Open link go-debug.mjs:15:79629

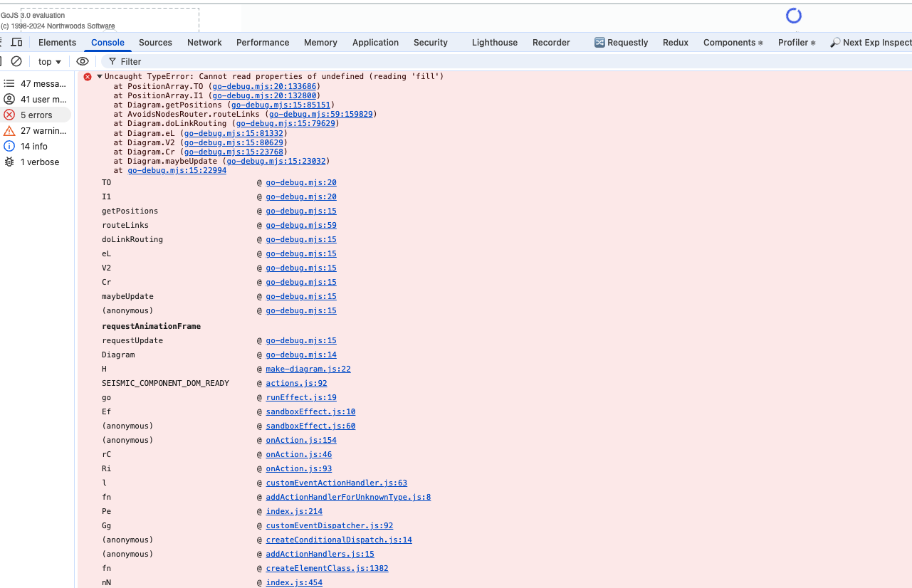tap(285, 123)
